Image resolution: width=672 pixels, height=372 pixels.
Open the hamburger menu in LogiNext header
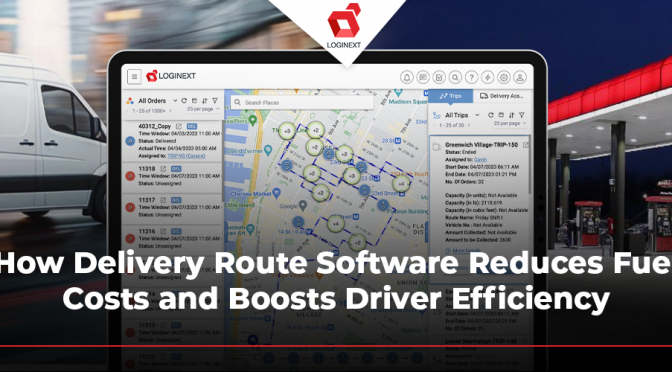pyautogui.click(x=134, y=77)
